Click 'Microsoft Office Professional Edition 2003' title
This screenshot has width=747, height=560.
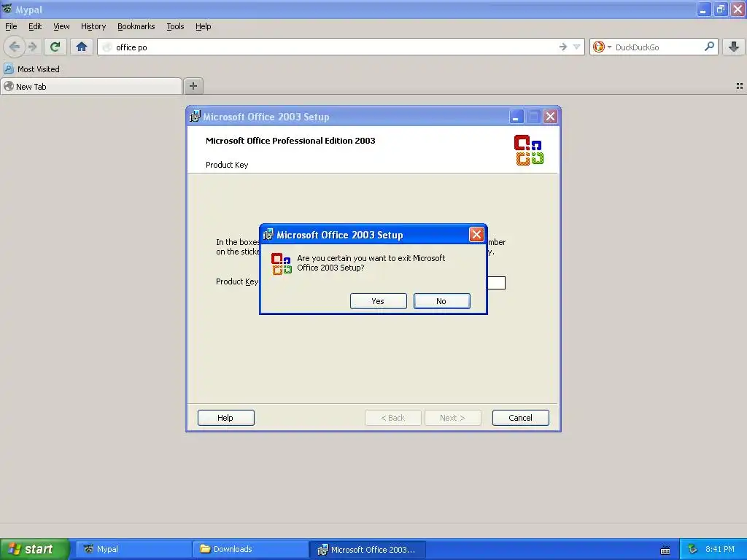(290, 141)
